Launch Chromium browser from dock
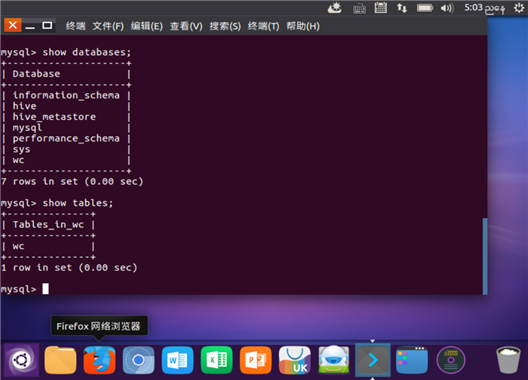This screenshot has width=528, height=380. click(x=138, y=360)
